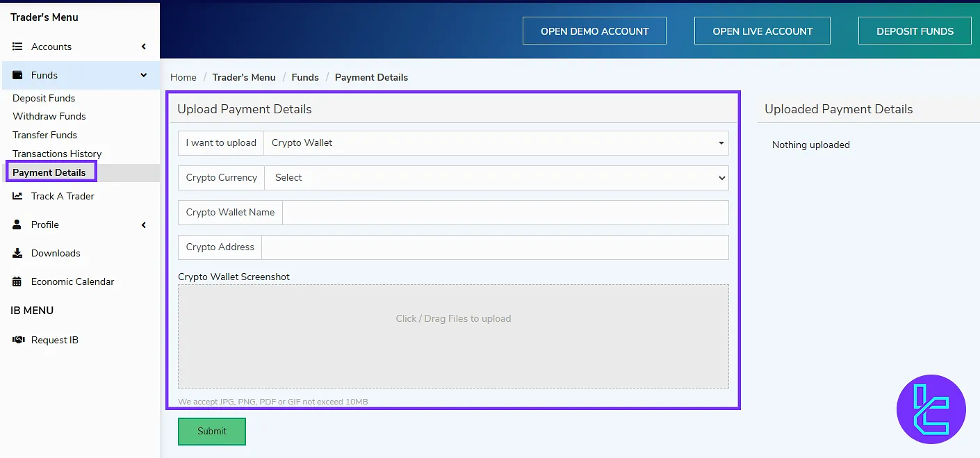Go to Home breadcrumb link

183,77
